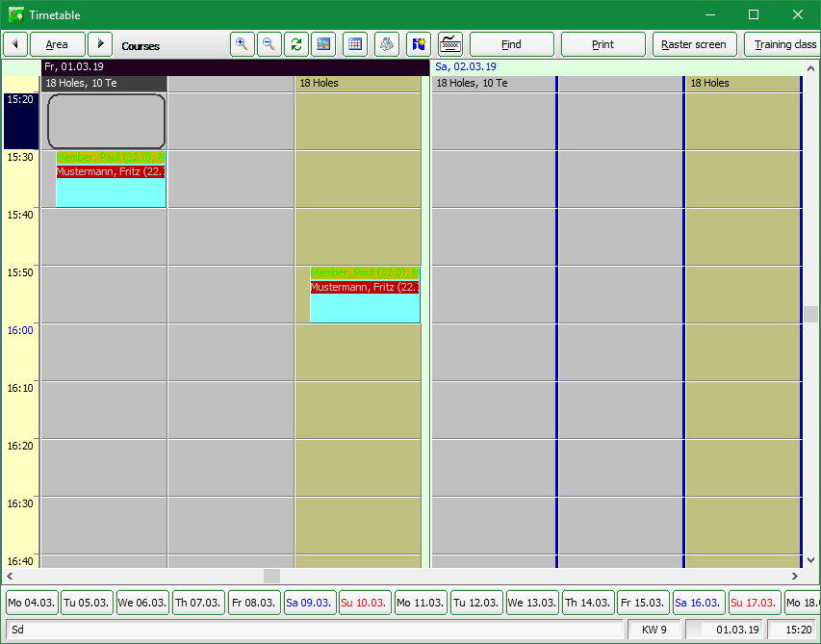Click the zoom in magnifier icon
This screenshot has height=644, width=821.
pyautogui.click(x=243, y=44)
